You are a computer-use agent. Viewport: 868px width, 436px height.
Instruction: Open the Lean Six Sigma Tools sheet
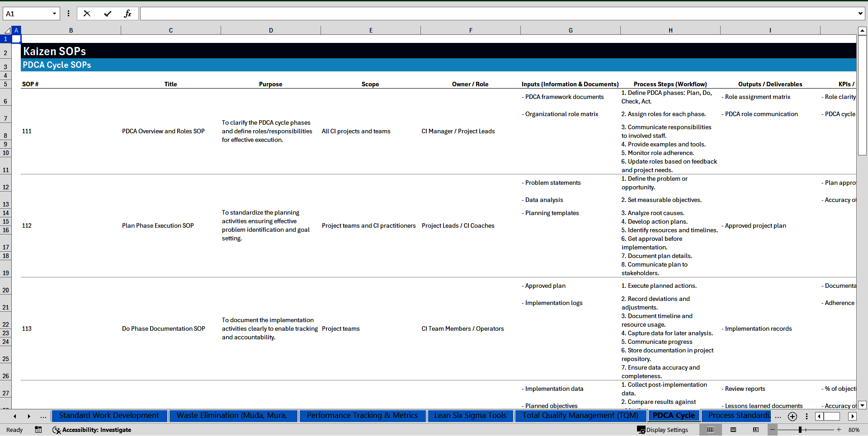pyautogui.click(x=470, y=416)
